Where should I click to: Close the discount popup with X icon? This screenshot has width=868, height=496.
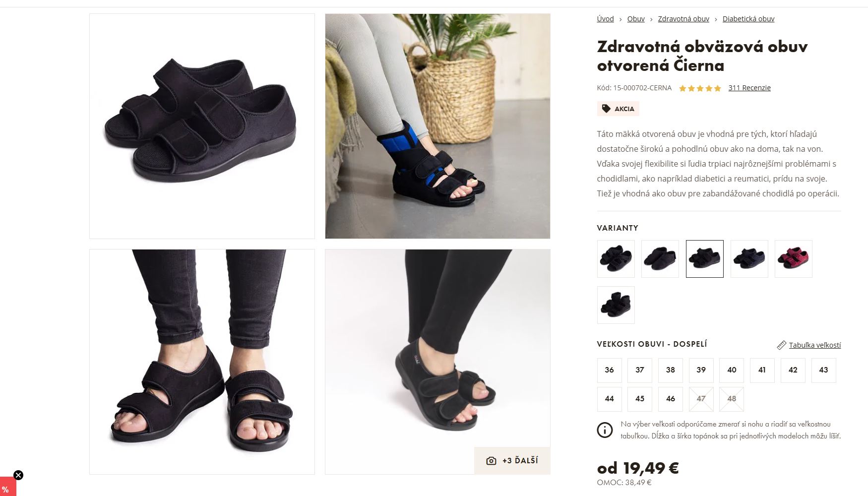(18, 475)
